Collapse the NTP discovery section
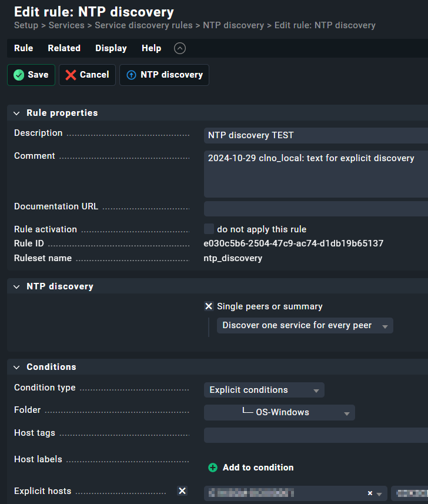The height and width of the screenshot is (504, 428). pos(16,286)
